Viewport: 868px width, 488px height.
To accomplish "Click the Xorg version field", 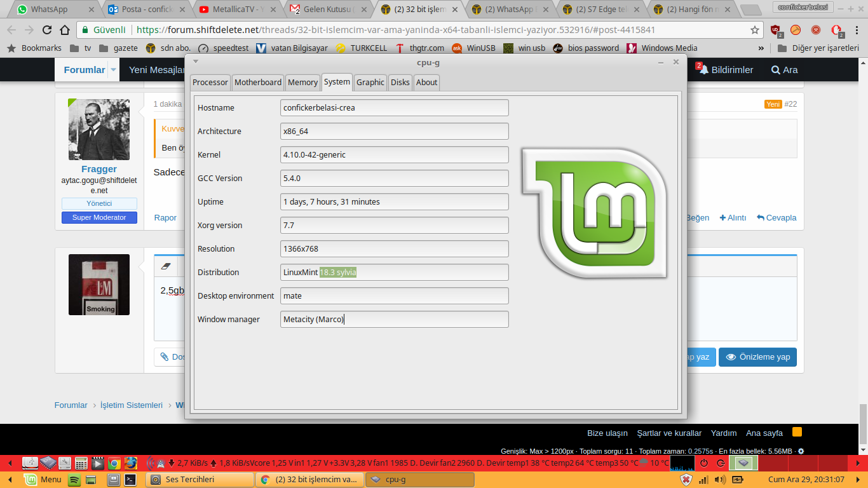I will [395, 225].
